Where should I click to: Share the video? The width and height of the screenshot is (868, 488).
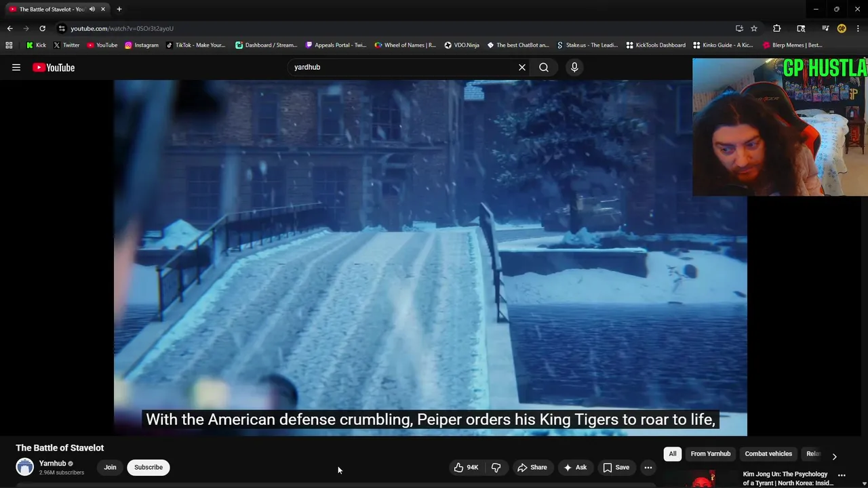point(532,467)
